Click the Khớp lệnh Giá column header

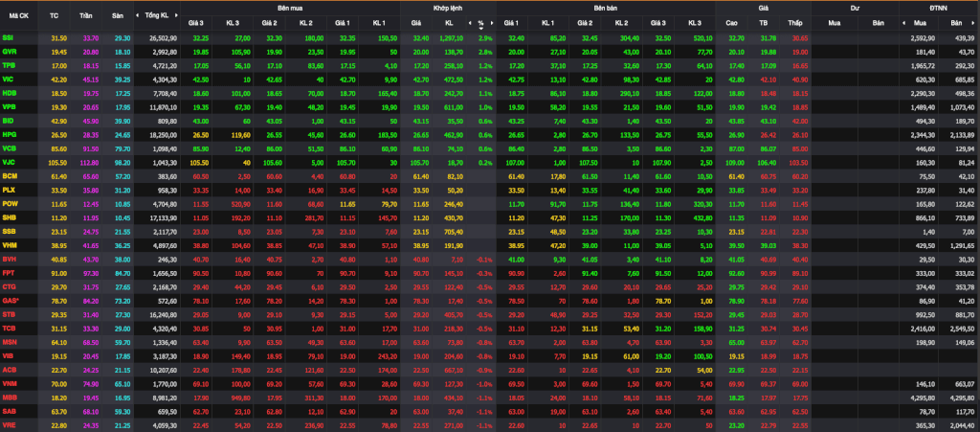pos(415,23)
